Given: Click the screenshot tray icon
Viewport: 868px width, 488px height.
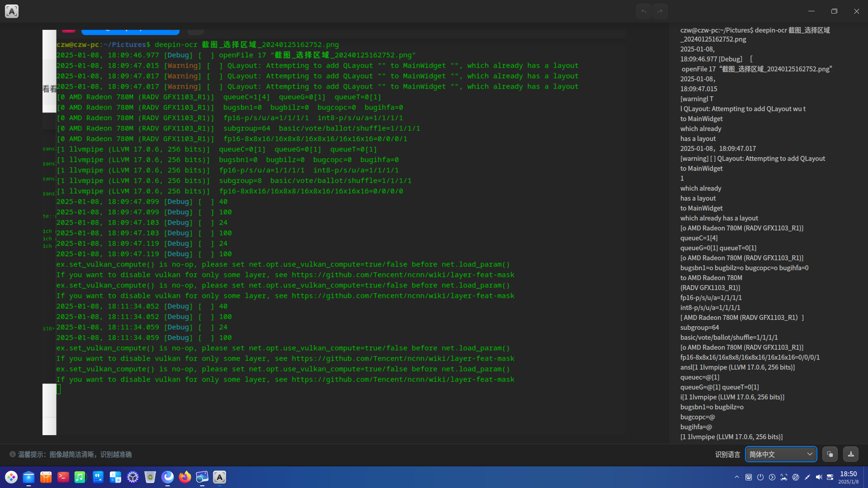Looking at the screenshot, I should (784, 477).
